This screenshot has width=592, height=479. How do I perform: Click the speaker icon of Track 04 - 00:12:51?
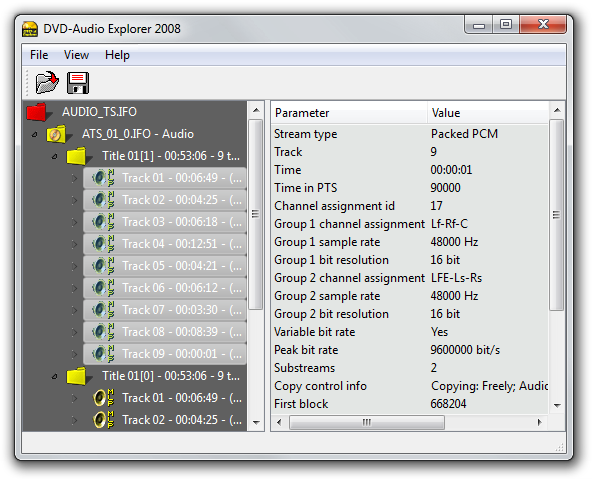tap(103, 244)
